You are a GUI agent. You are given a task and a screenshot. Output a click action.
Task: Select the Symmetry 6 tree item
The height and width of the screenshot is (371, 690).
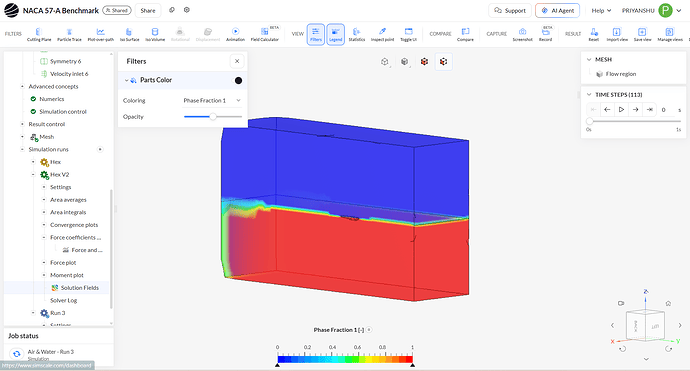65,61
